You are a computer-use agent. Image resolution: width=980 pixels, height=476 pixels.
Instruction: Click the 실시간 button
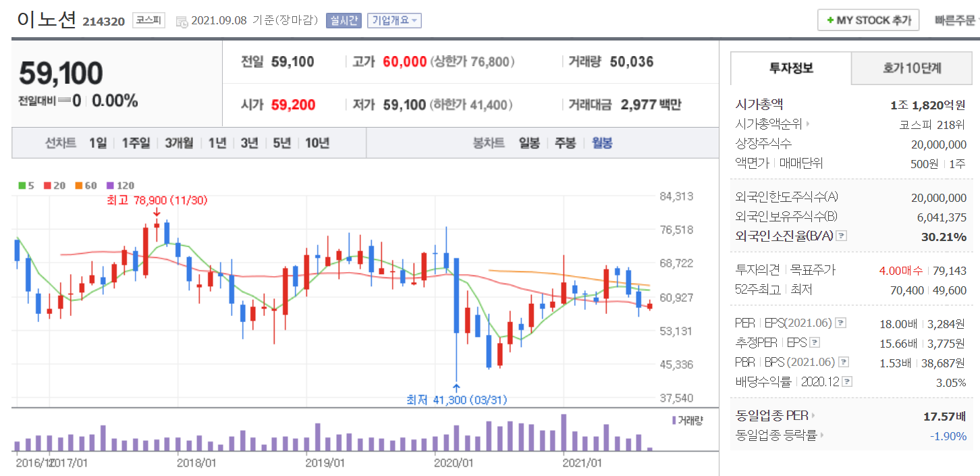[x=344, y=20]
